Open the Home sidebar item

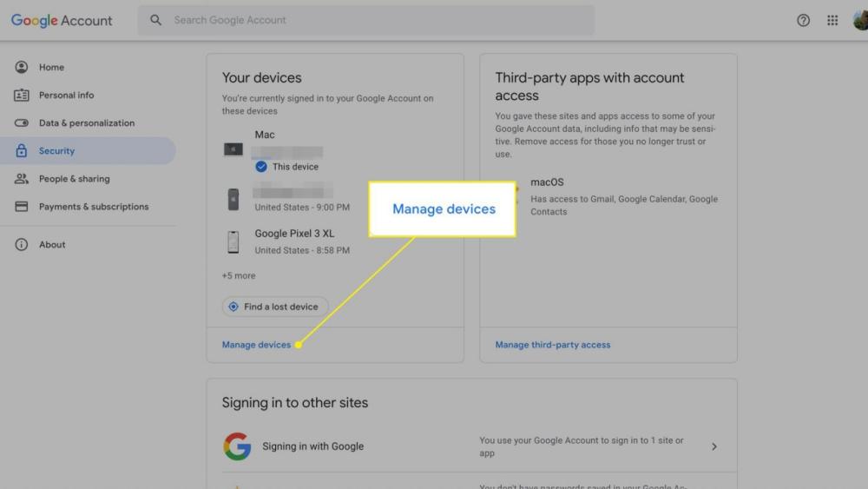pyautogui.click(x=51, y=68)
